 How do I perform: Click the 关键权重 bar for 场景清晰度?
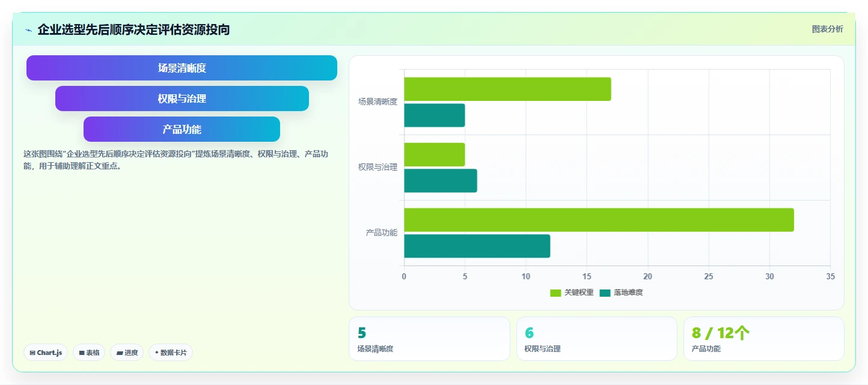pos(507,89)
